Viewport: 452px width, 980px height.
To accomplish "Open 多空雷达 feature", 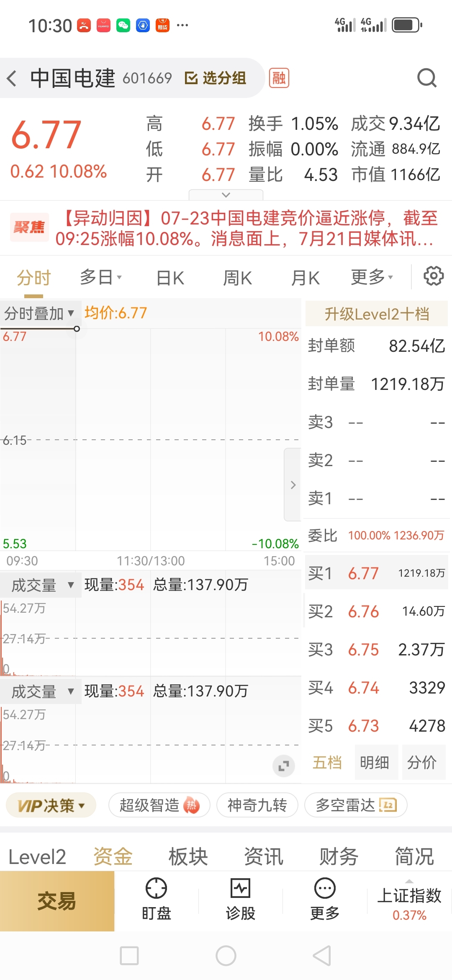I will click(x=356, y=805).
